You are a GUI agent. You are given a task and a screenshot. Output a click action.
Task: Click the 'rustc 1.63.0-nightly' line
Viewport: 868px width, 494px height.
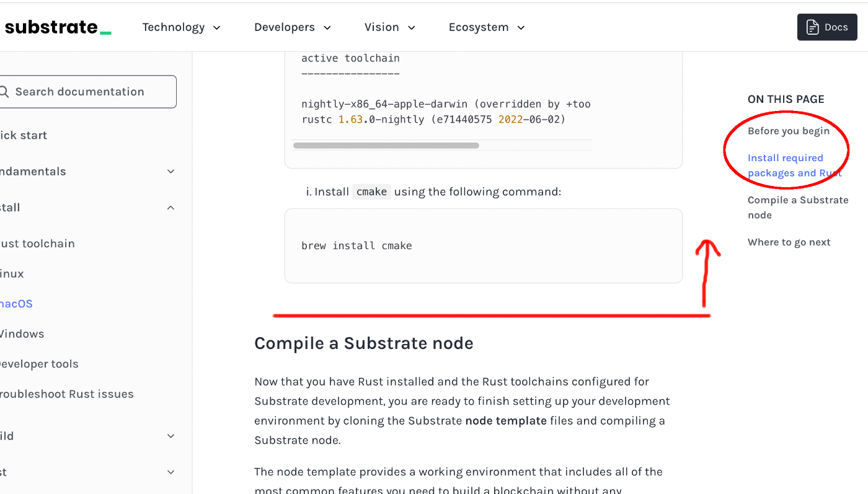pyautogui.click(x=433, y=119)
